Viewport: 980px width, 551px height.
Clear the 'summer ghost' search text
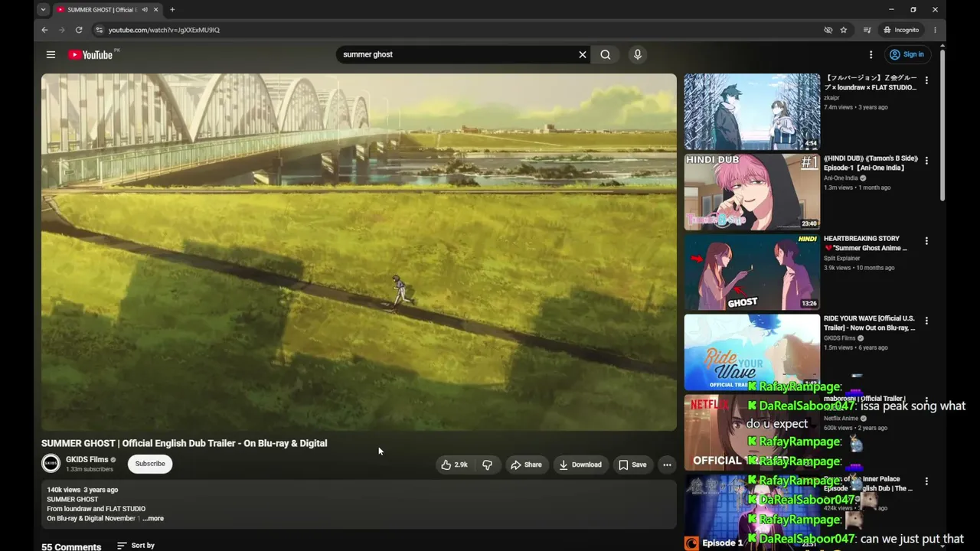point(582,54)
